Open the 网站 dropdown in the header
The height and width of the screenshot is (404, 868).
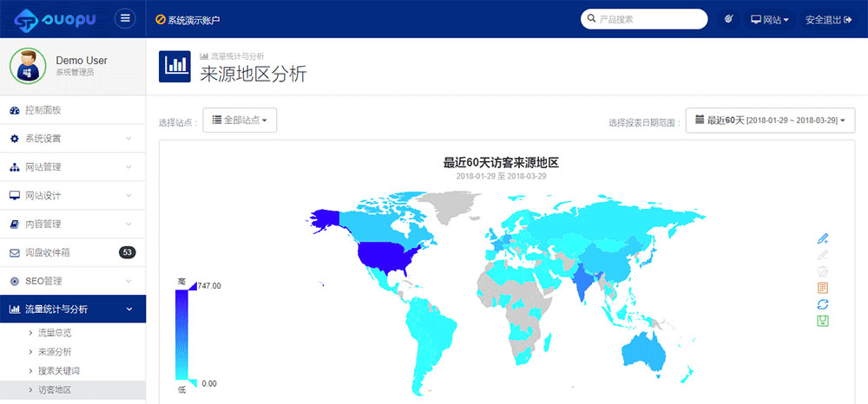click(x=769, y=20)
